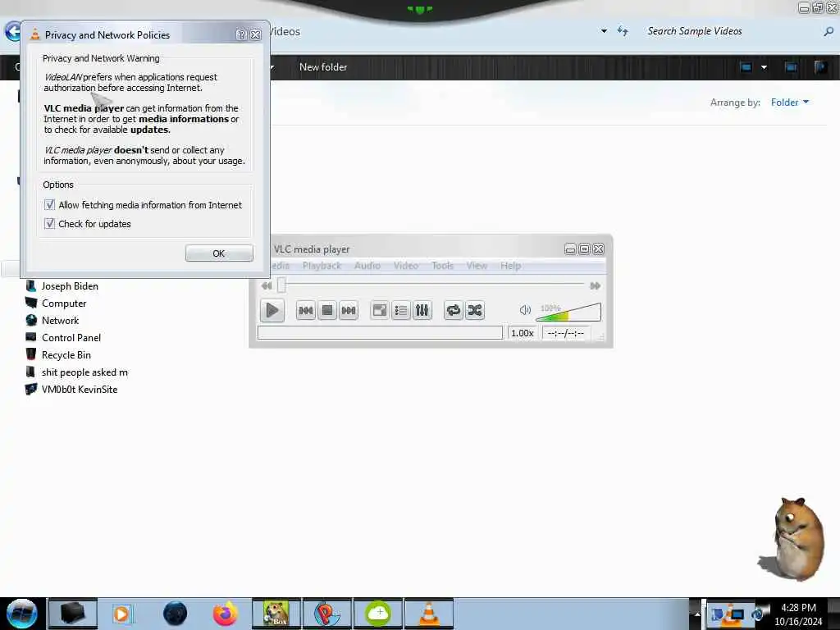Open the change view dropdown arrow

click(764, 67)
